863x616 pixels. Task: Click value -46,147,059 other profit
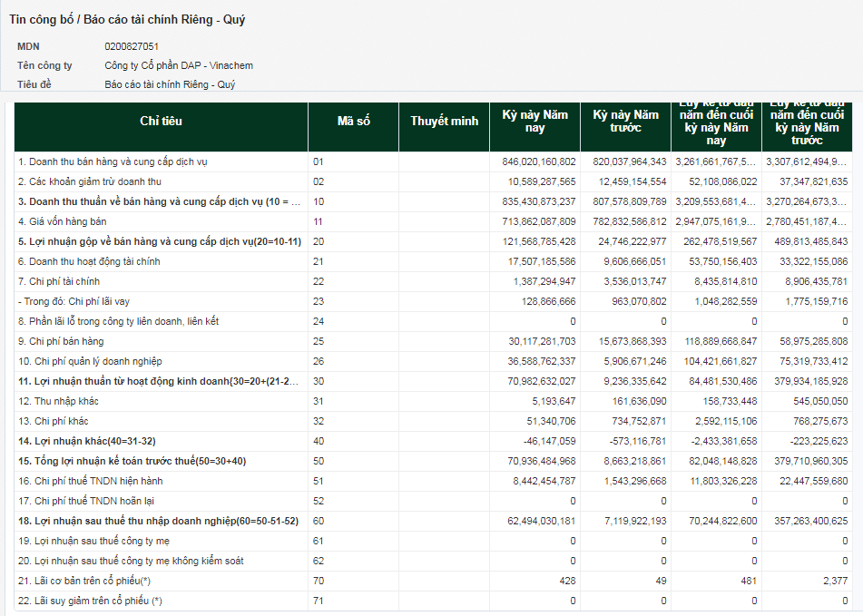(x=551, y=441)
